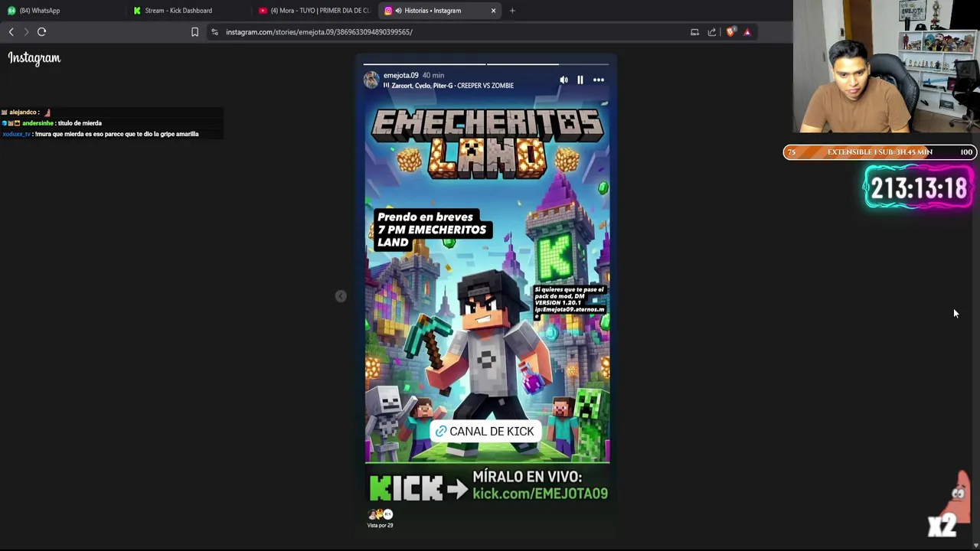The image size is (980, 551).
Task: Open emejota.09 profile picture avatar
Action: point(371,80)
